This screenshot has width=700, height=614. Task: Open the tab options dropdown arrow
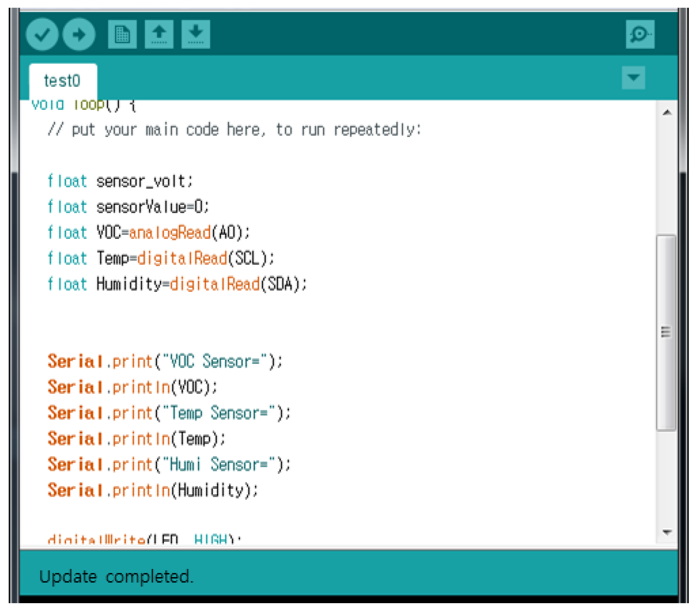pyautogui.click(x=633, y=78)
